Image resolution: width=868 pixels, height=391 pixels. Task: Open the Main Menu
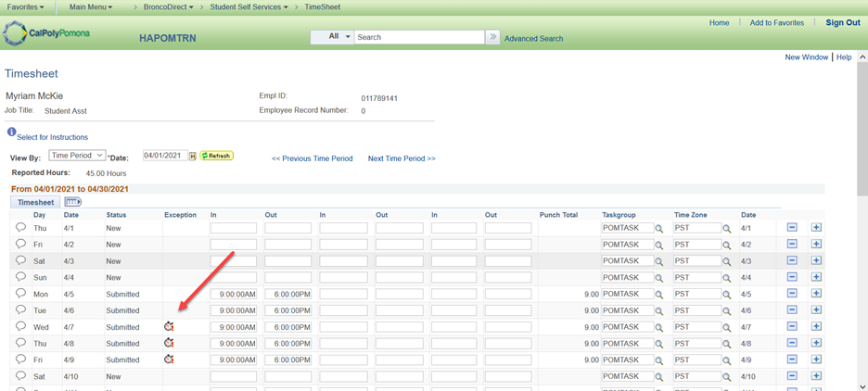(x=91, y=7)
